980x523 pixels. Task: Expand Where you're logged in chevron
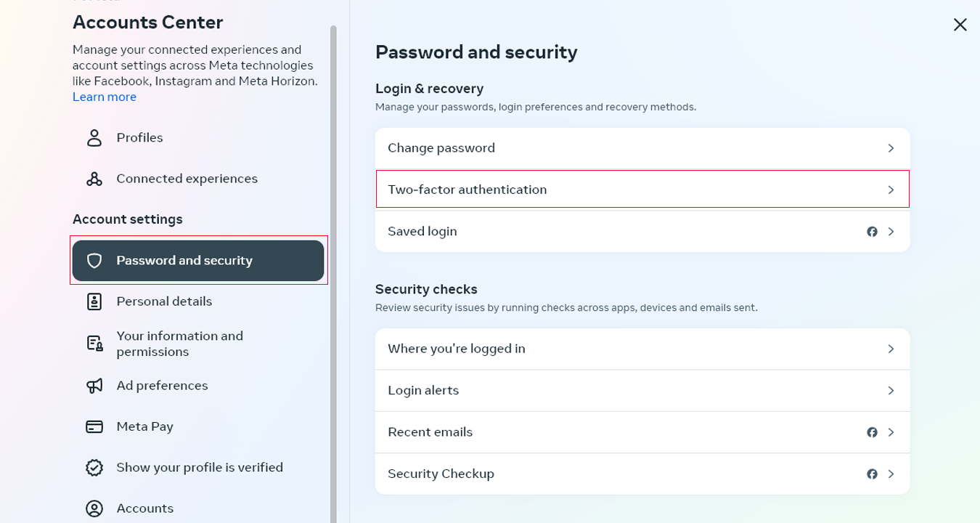tap(891, 349)
